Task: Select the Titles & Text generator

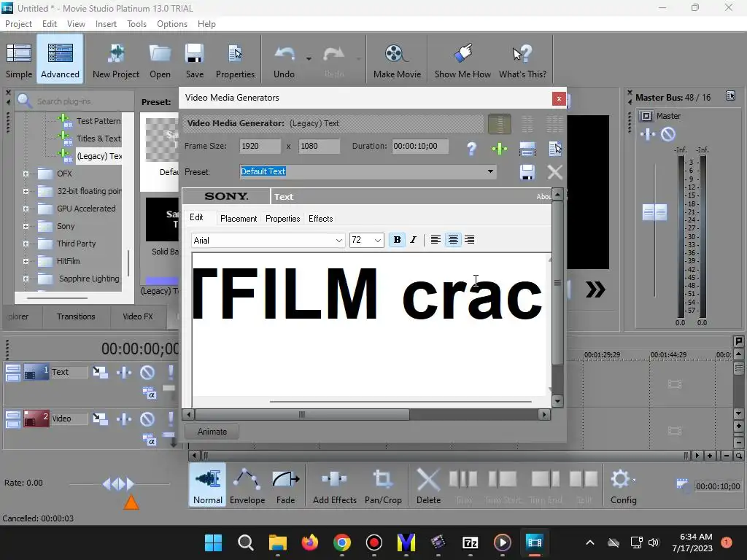Action: click(x=98, y=139)
